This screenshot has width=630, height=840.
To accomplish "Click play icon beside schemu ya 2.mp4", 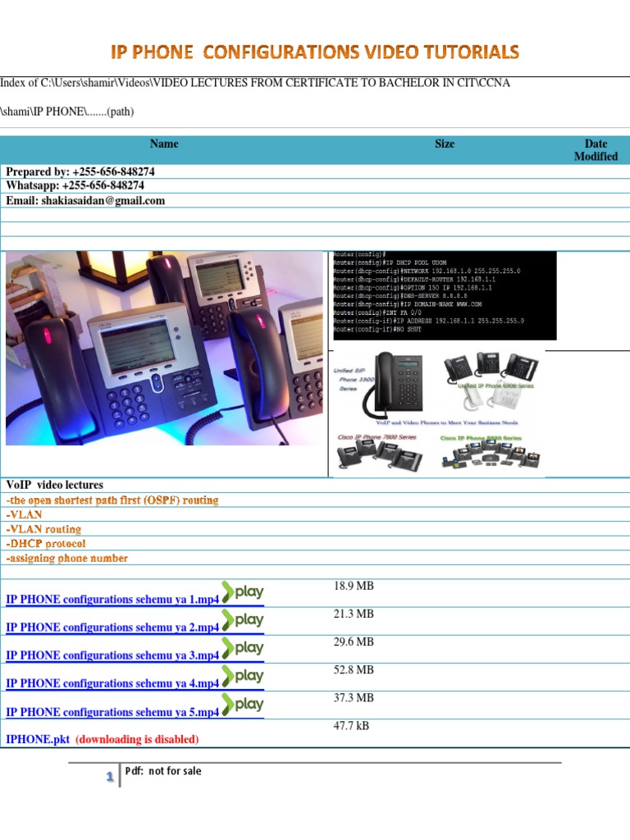I will pyautogui.click(x=243, y=620).
